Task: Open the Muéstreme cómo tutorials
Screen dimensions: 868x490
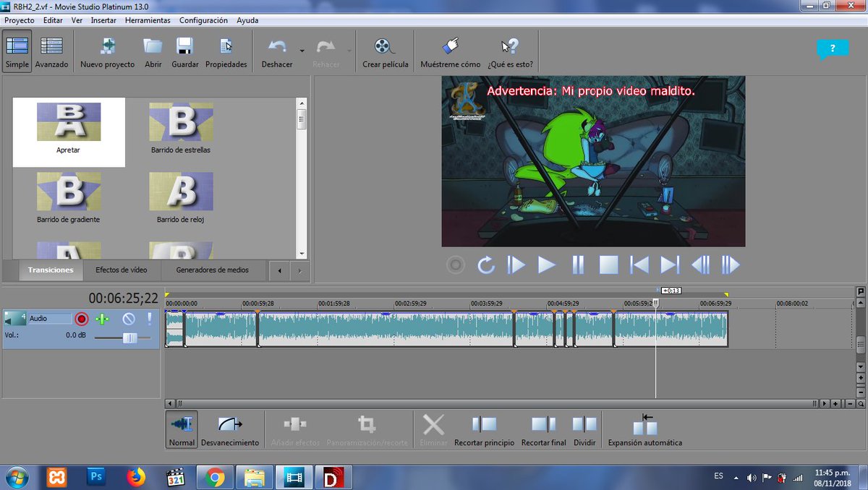Action: click(451, 51)
